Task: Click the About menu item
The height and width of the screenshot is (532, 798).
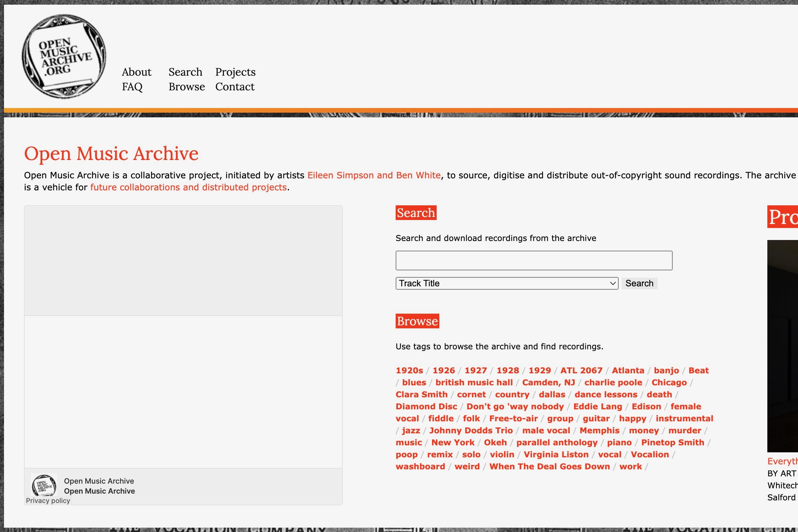Action: click(136, 72)
